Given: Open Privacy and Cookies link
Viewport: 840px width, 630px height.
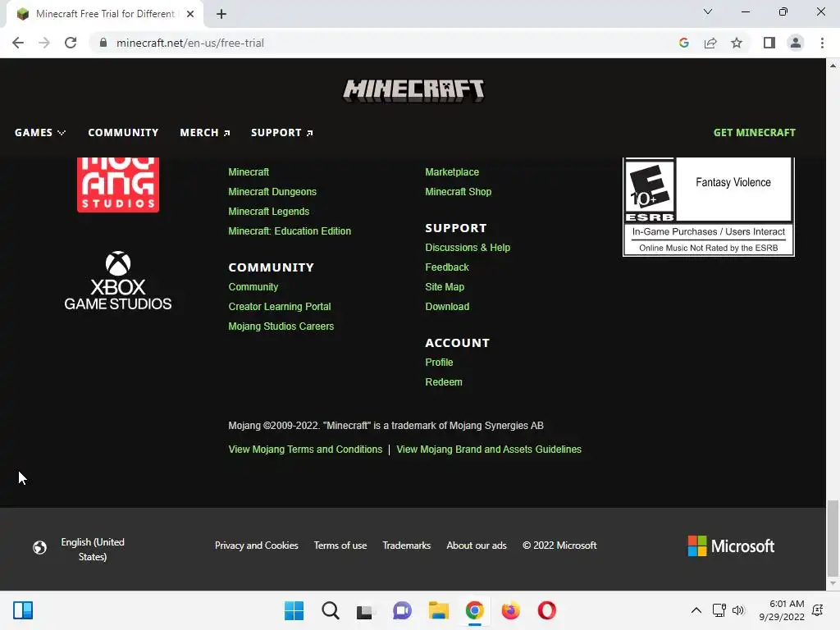Looking at the screenshot, I should (256, 546).
